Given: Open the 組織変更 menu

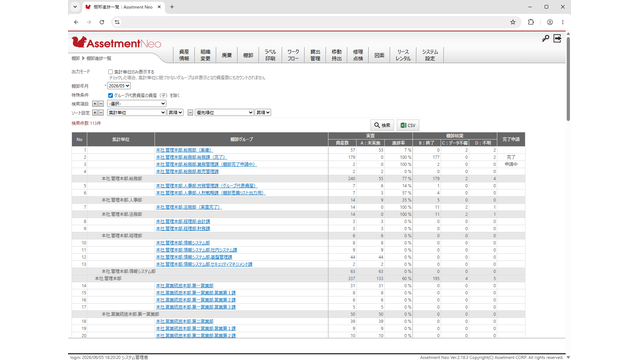Looking at the screenshot, I should point(205,55).
